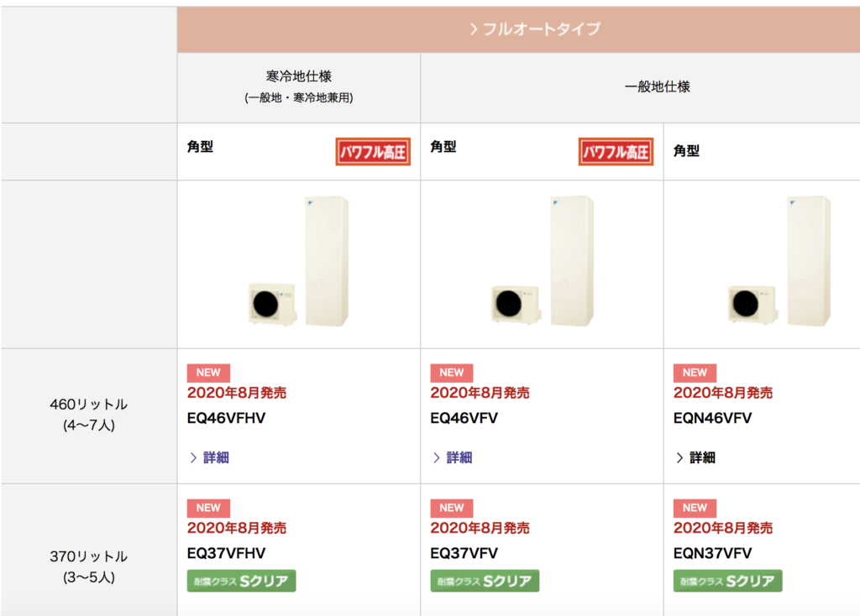This screenshot has width=860, height=616.
Task: Click the NEW badge above EQ46VFV
Action: click(452, 373)
